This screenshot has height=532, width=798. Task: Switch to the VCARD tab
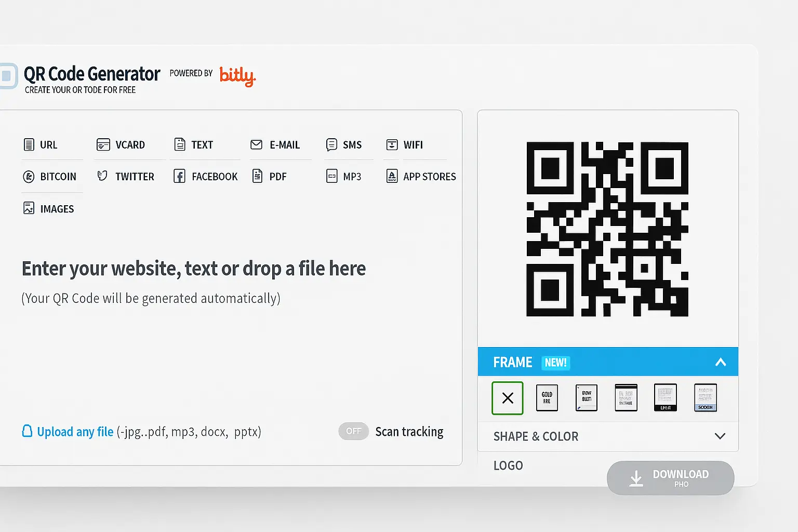click(130, 145)
